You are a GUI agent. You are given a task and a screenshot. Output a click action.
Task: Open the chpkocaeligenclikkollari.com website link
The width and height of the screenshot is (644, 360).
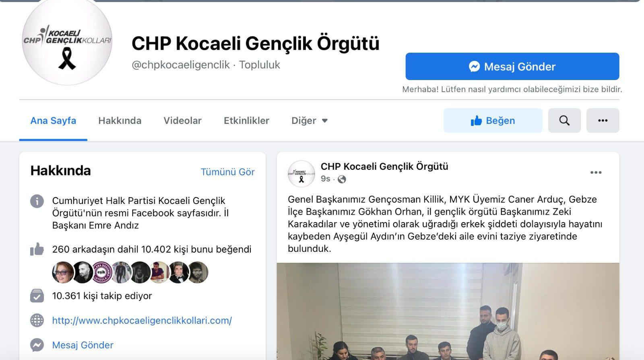click(142, 321)
